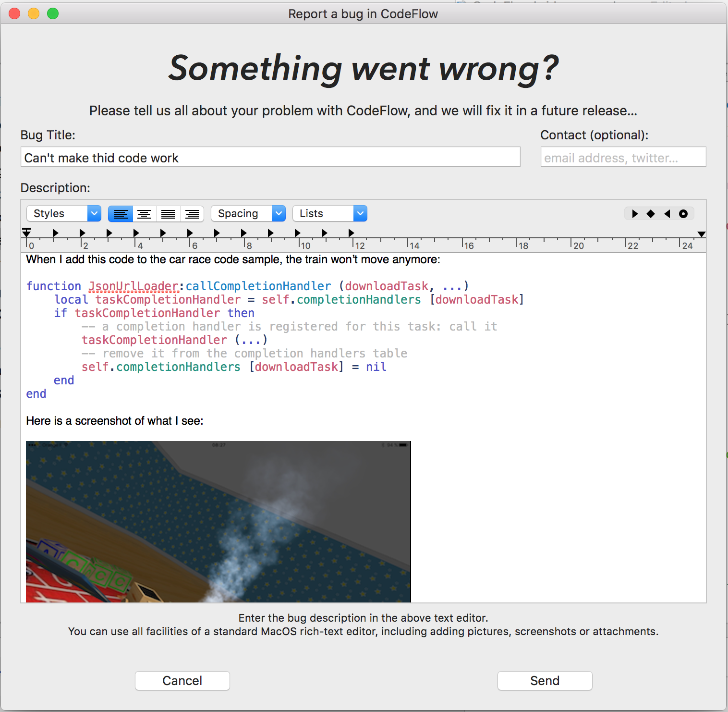Click the final unindented 'end' keyword
Screen dimensions: 728x712
(36, 394)
